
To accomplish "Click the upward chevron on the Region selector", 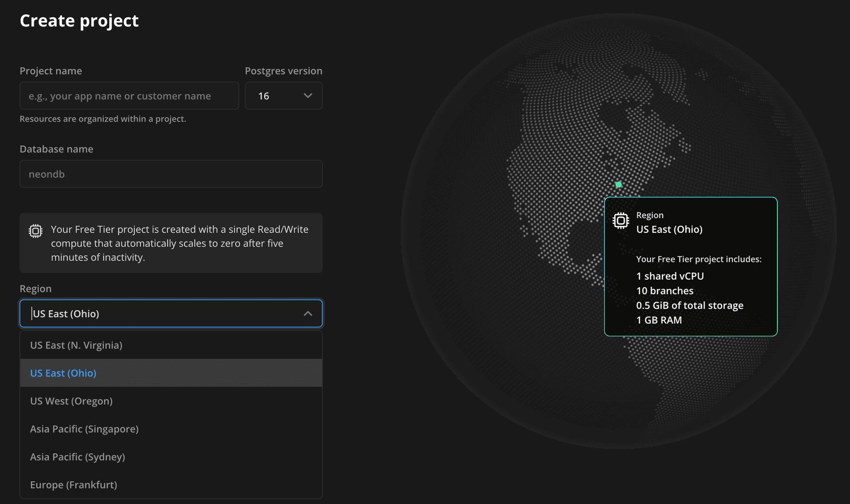I will coord(308,313).
